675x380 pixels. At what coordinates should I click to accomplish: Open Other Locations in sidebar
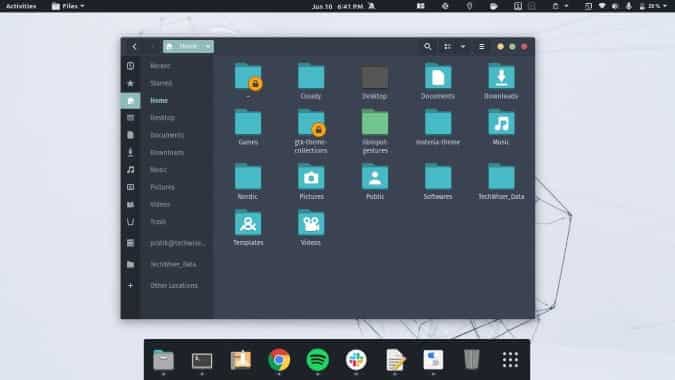pos(174,285)
